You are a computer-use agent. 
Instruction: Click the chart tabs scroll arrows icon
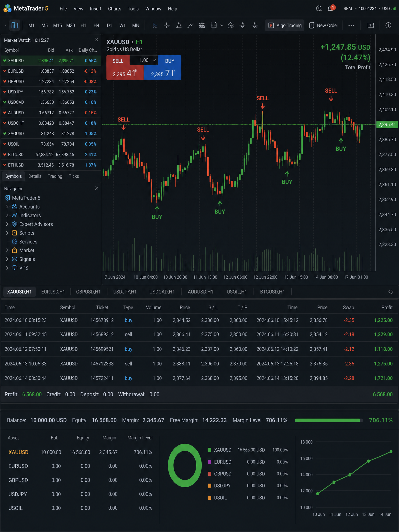point(391,292)
